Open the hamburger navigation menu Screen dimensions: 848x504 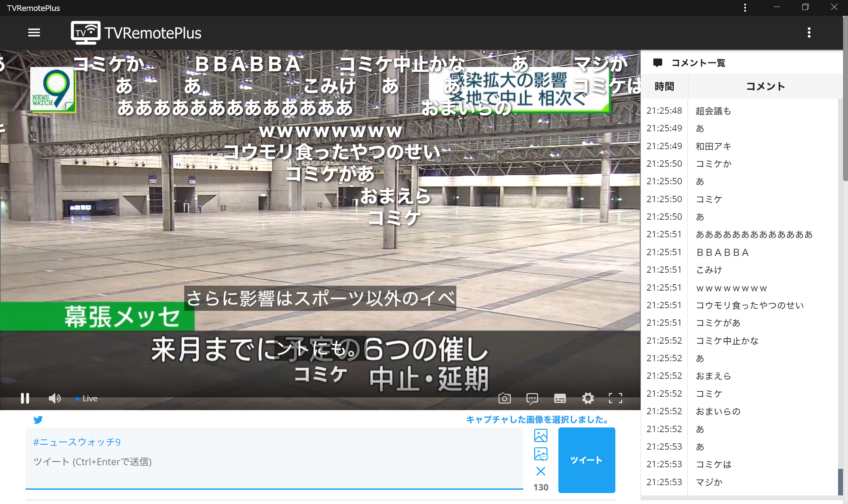[34, 32]
